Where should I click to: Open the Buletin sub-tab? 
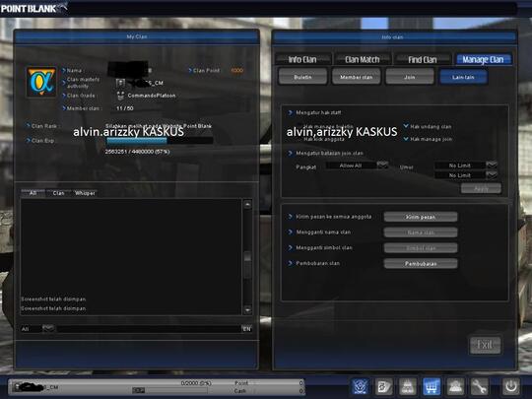coord(302,77)
